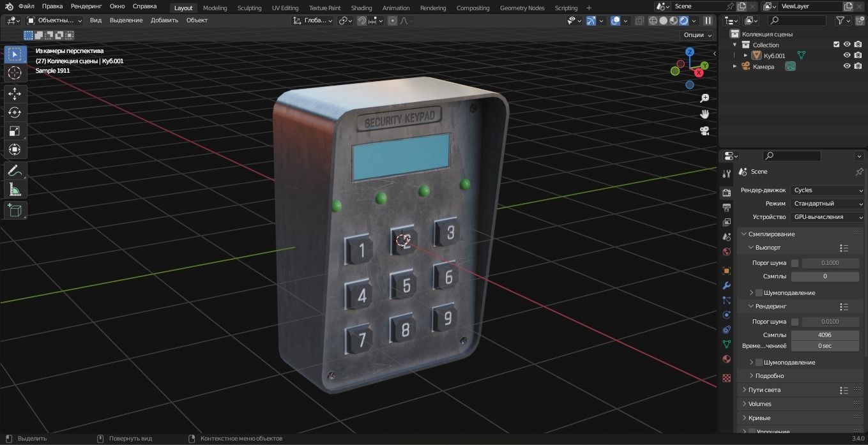Image resolution: width=868 pixels, height=445 pixels.
Task: Select the Cursor tool
Action: point(15,73)
